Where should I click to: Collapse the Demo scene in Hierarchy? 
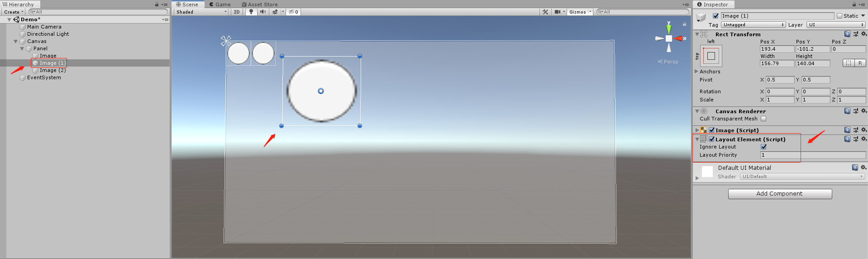tap(9, 19)
